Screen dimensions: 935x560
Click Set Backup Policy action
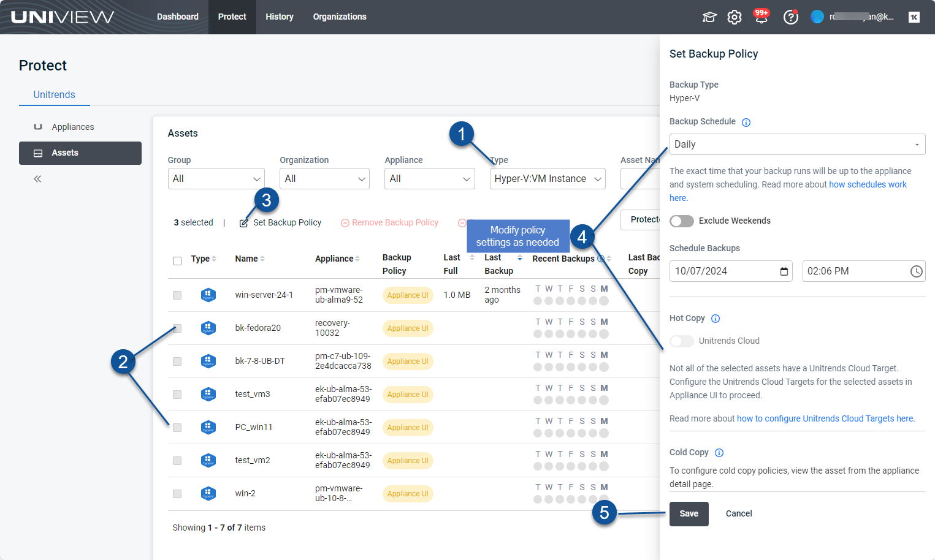coord(281,223)
